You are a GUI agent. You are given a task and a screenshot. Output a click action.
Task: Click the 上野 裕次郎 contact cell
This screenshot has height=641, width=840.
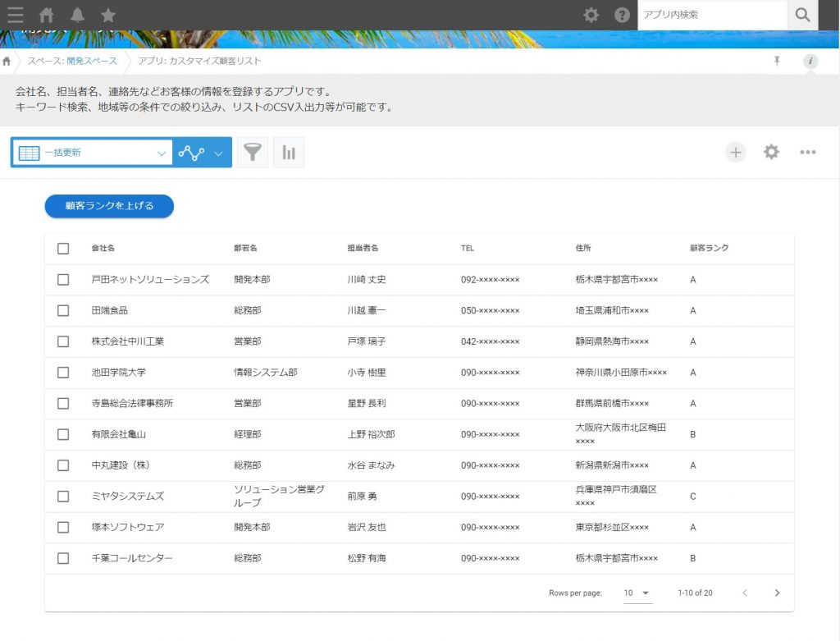coord(372,434)
